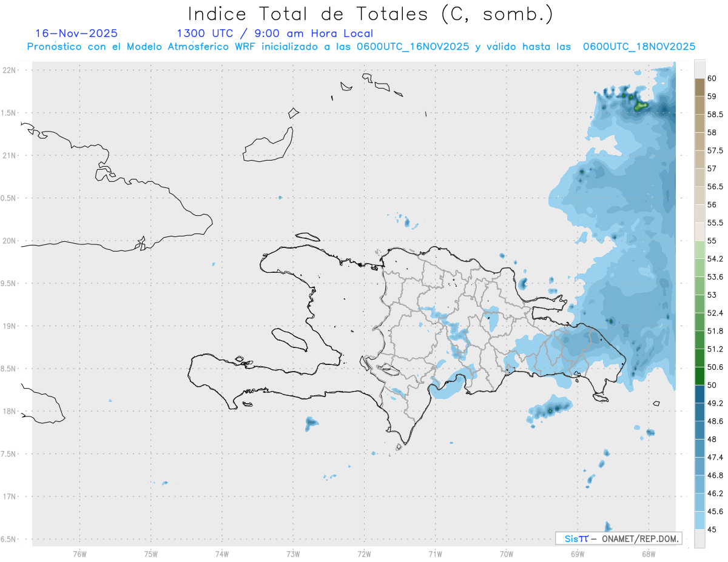Click the dark green swatch between 50 and 50.6

(x=699, y=376)
